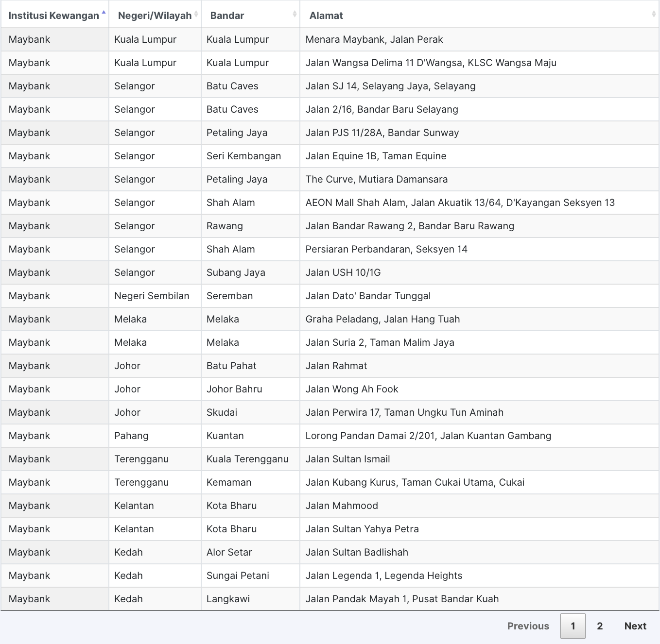
Task: Click the Next pagination button
Action: point(635,626)
